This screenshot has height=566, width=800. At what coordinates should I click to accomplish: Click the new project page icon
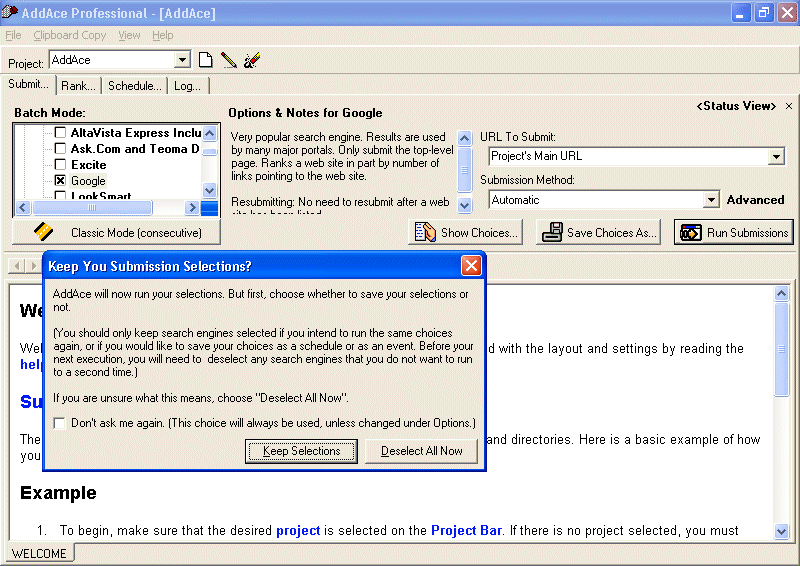(206, 60)
